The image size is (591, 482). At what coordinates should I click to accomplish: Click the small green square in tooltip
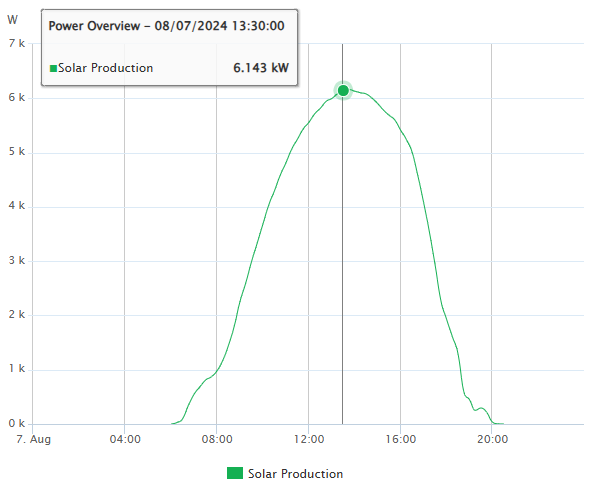[54, 68]
